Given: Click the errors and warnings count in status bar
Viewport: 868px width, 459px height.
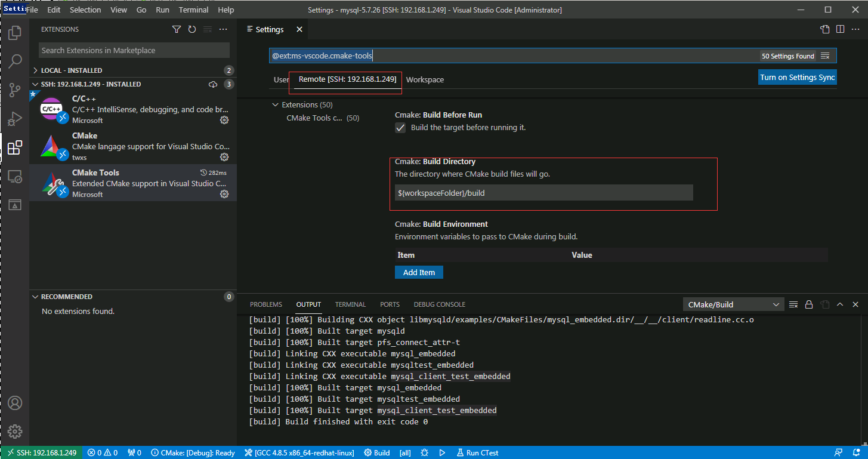Looking at the screenshot, I should [103, 453].
